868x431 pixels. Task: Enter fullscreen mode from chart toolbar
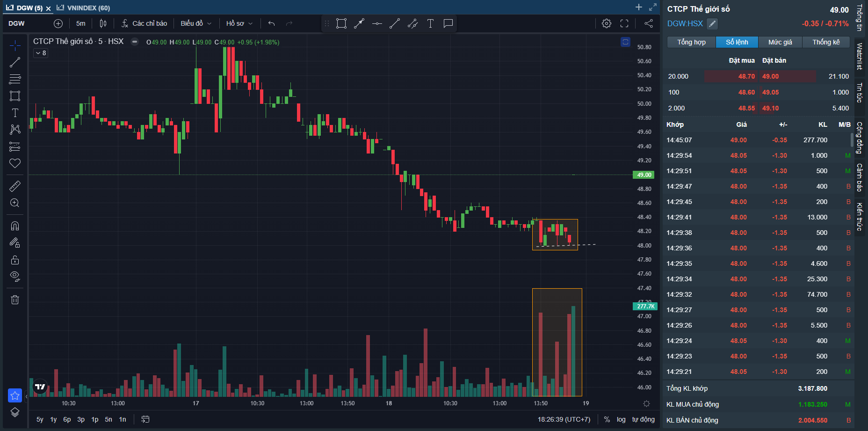point(624,23)
